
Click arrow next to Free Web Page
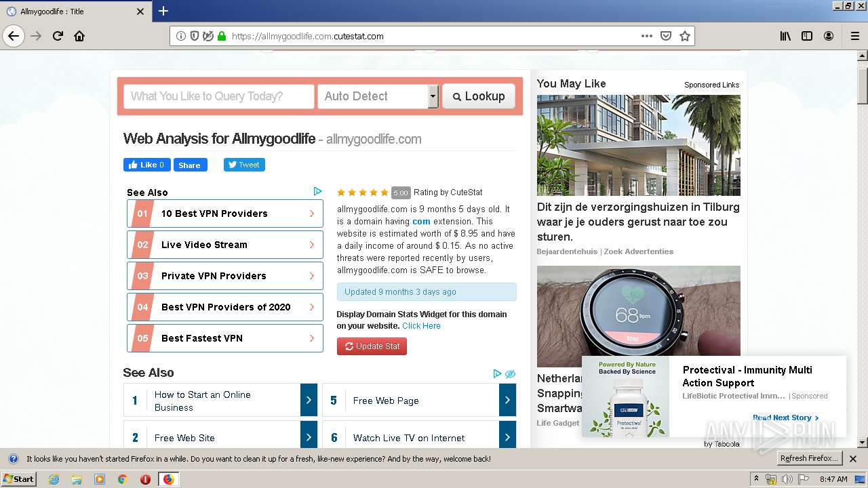(x=507, y=400)
